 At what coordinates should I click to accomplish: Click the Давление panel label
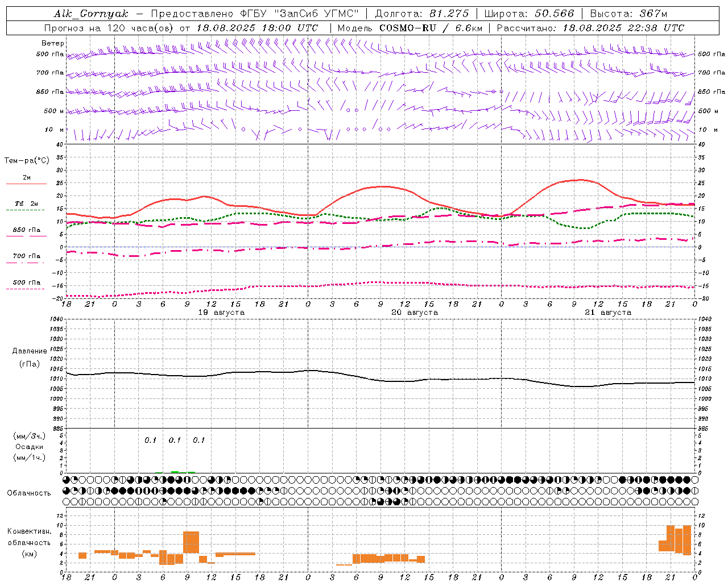[30, 351]
